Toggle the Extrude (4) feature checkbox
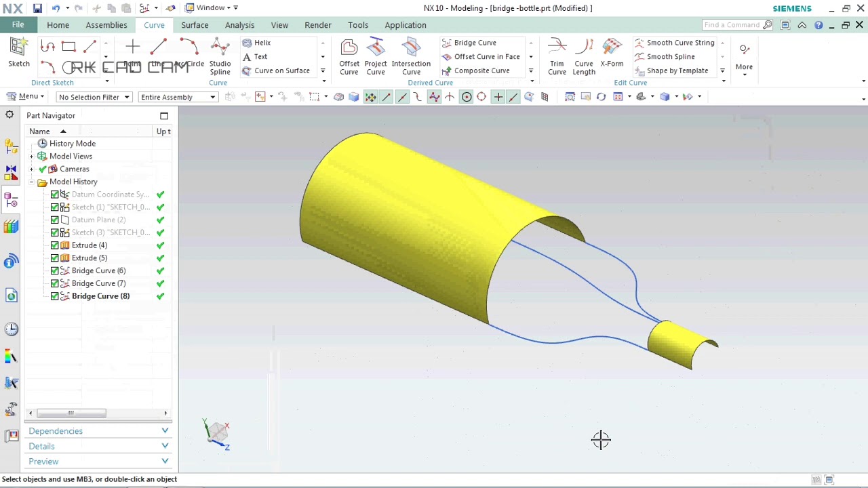 55,245
